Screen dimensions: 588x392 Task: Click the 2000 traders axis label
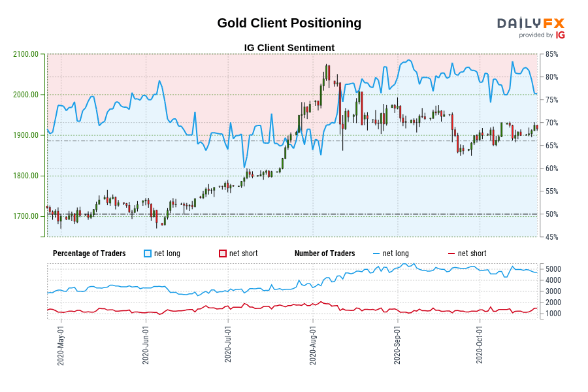click(553, 302)
